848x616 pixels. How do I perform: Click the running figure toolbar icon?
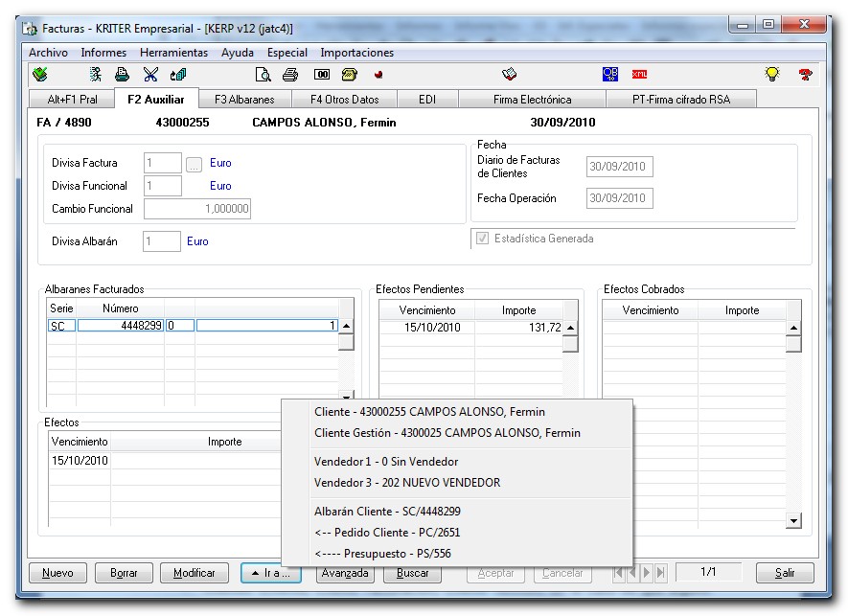click(96, 74)
